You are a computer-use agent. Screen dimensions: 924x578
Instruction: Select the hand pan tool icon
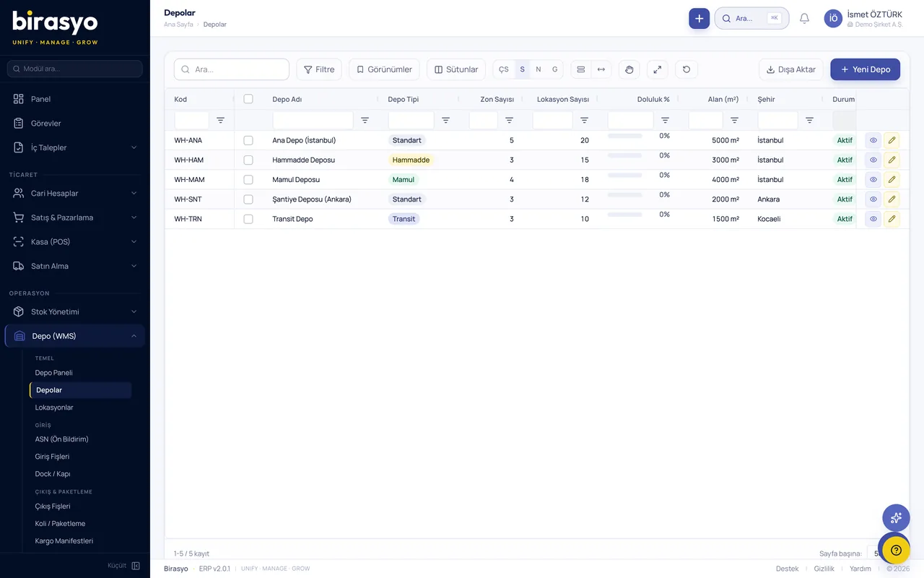629,69
